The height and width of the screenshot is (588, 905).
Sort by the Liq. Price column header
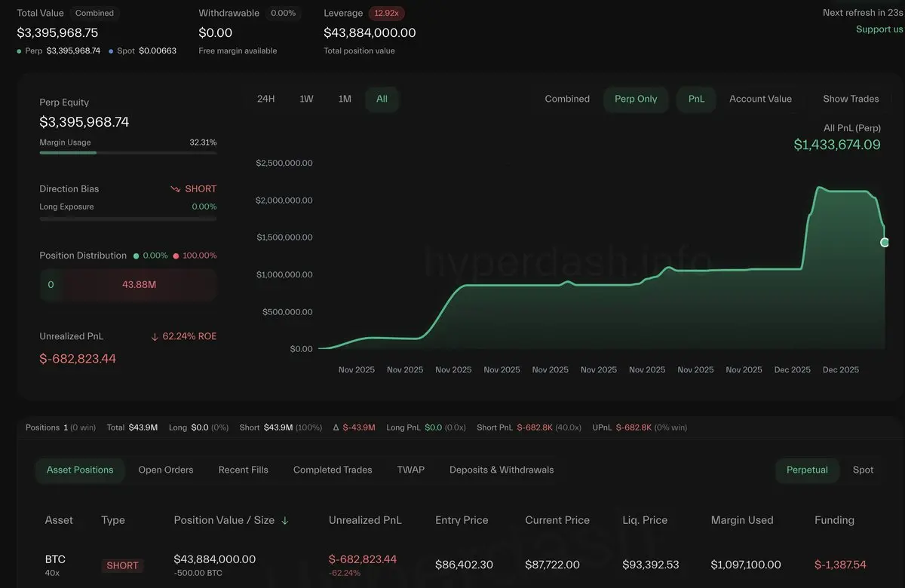click(x=645, y=520)
